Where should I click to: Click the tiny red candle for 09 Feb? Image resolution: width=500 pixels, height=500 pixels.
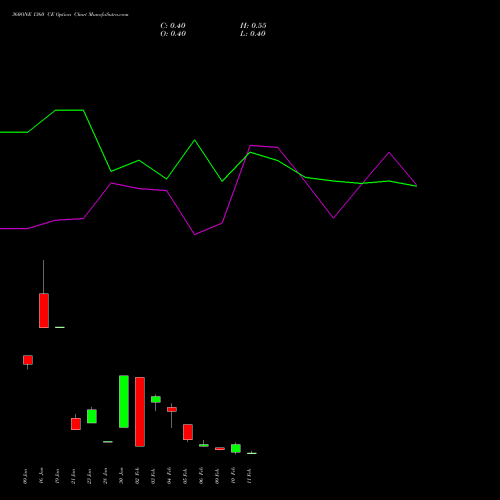pos(220,449)
